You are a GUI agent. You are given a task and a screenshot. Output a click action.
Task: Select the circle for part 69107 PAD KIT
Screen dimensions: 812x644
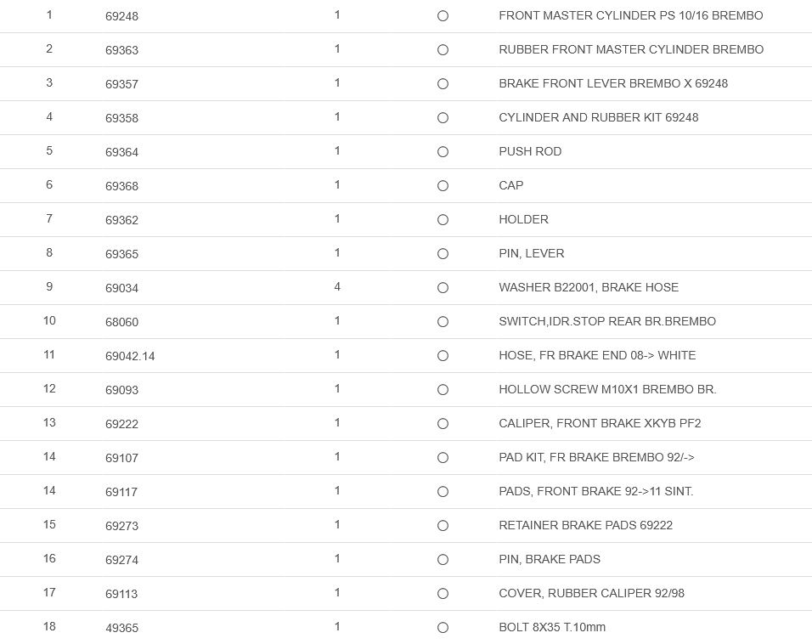click(443, 458)
